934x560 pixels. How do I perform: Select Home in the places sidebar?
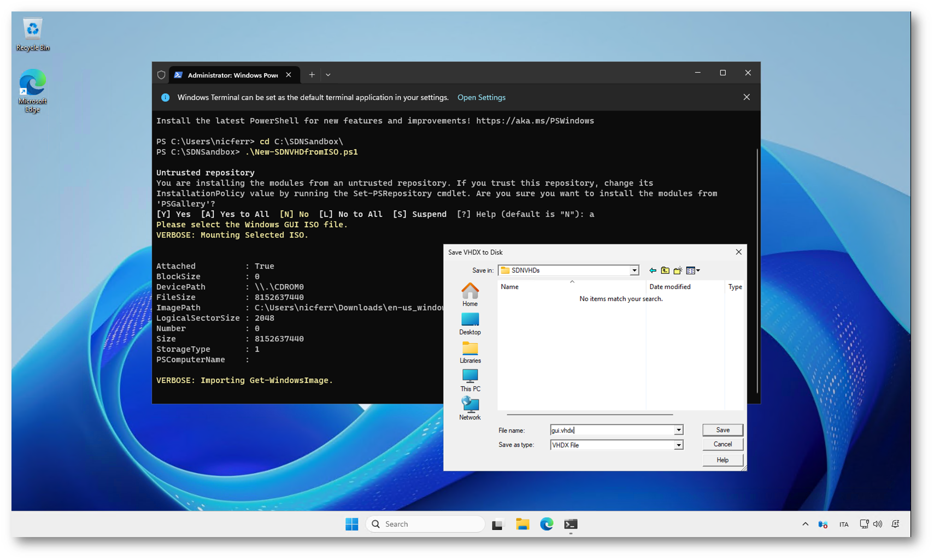469,294
